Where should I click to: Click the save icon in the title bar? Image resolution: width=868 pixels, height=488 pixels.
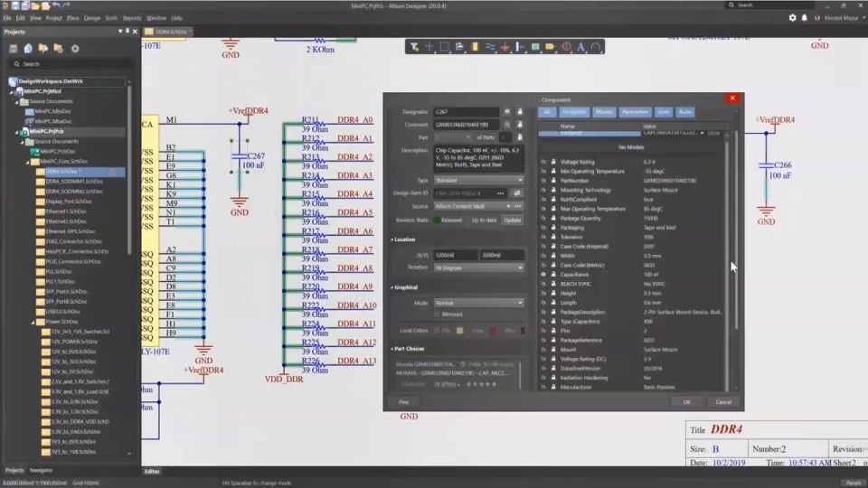[x=15, y=5]
